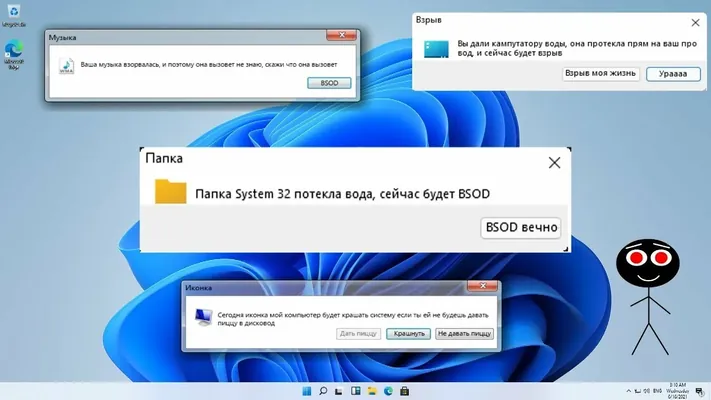Image resolution: width=711 pixels, height=400 pixels.
Task: Click the greyed Дать пиццу button
Action: pos(358,333)
